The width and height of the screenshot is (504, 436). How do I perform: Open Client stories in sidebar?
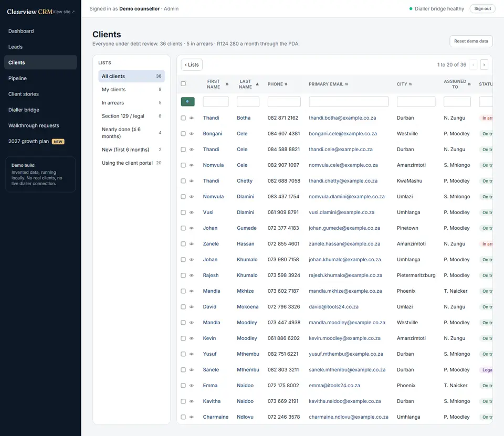(x=40, y=94)
